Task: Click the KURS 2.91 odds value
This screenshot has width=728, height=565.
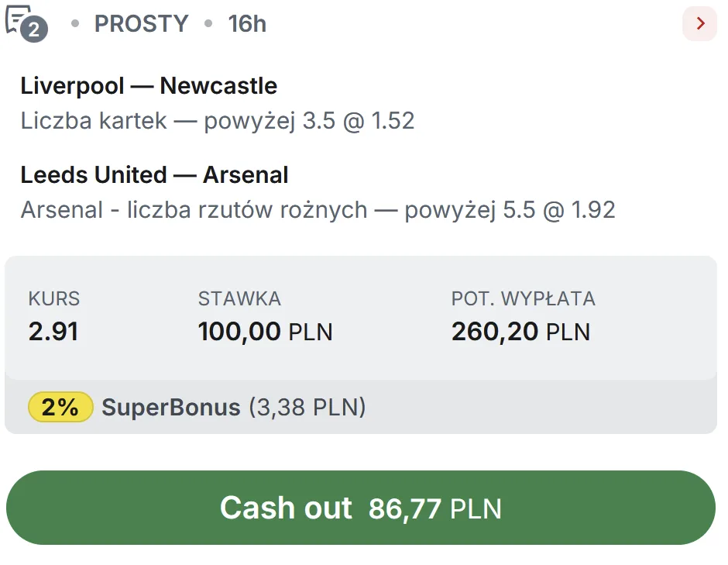Action: click(x=52, y=332)
